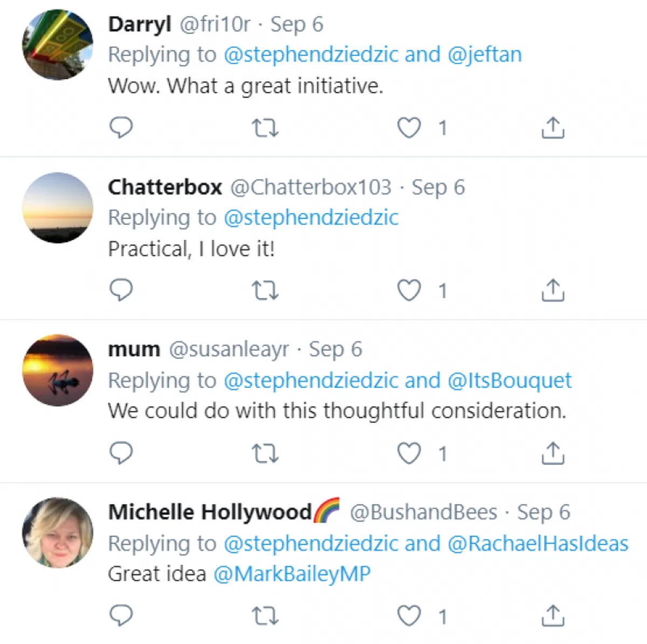The width and height of the screenshot is (647, 644).
Task: Like Darryl's tweet with the heart
Action: click(x=409, y=128)
